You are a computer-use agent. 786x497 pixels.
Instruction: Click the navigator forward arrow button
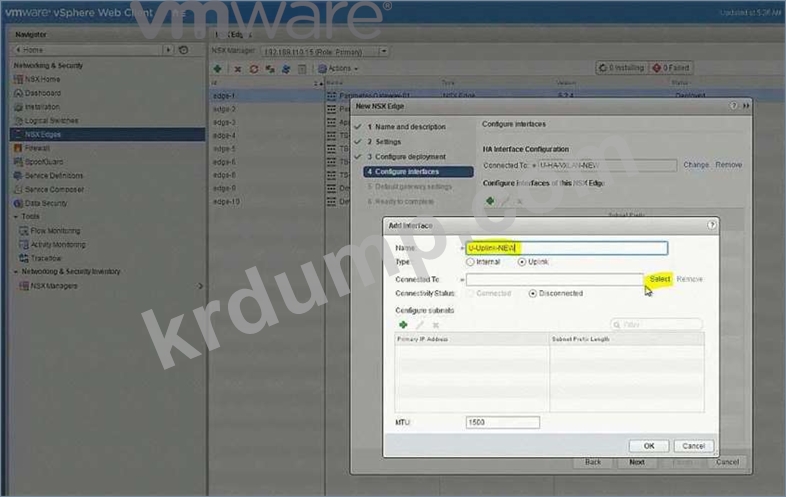point(168,50)
